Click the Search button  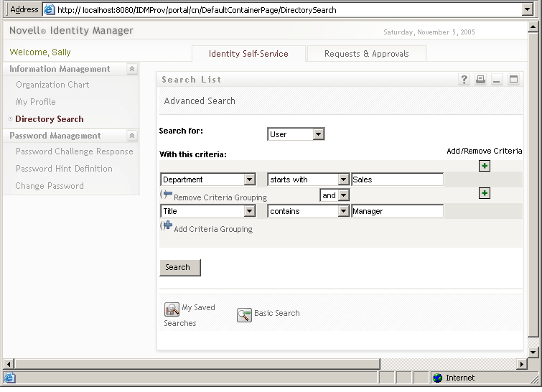(180, 268)
